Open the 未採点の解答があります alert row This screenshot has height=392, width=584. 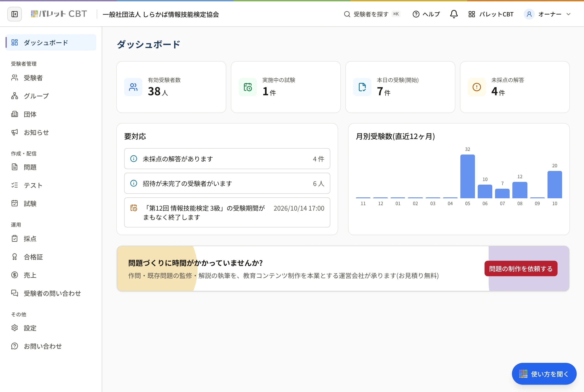pyautogui.click(x=227, y=159)
